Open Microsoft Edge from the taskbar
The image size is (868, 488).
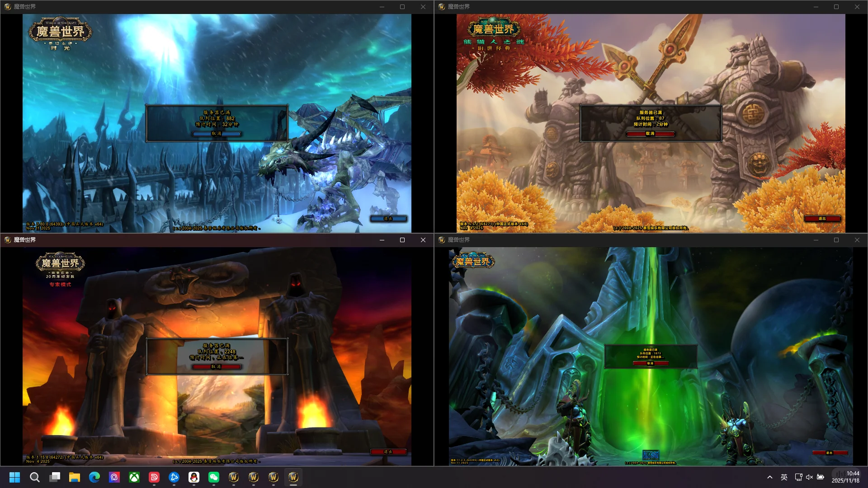click(94, 477)
